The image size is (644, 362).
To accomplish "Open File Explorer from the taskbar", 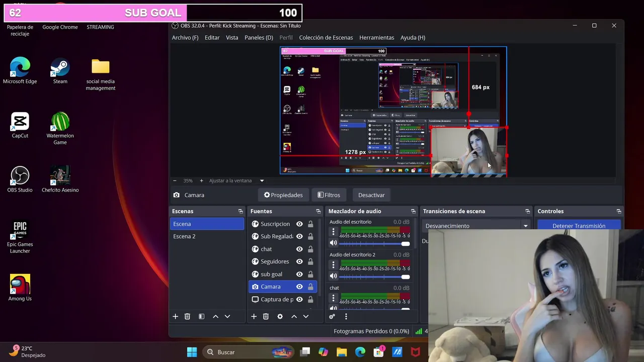I will click(x=342, y=352).
